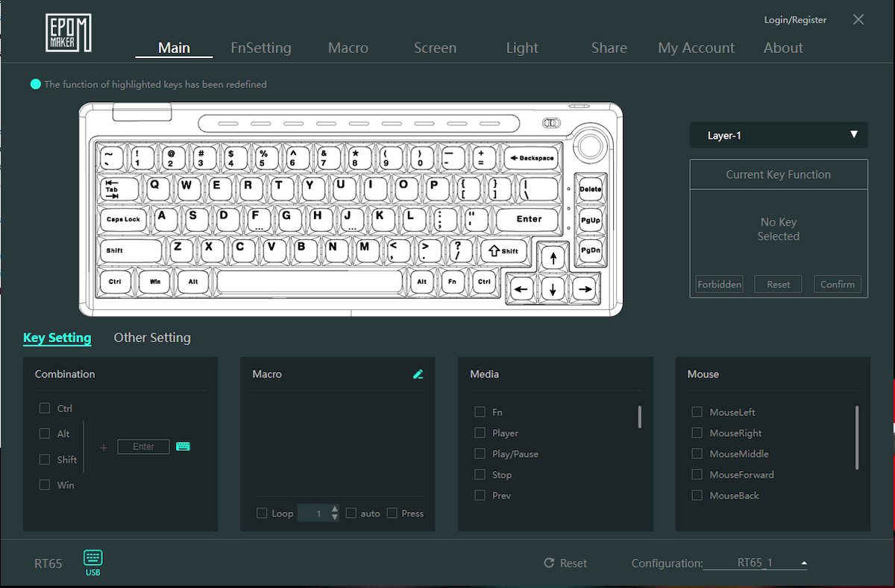The width and height of the screenshot is (895, 588).
Task: Select the Backspace key on the keyboard
Action: (x=530, y=158)
